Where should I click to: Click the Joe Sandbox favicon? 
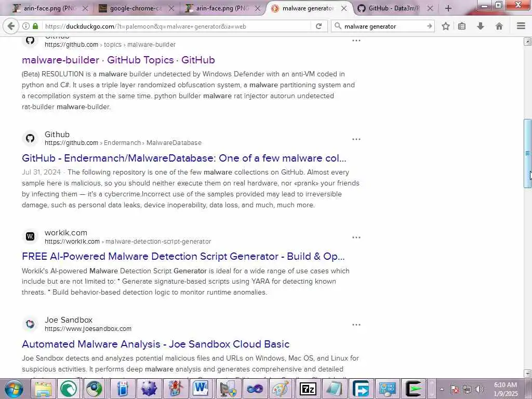coord(30,324)
